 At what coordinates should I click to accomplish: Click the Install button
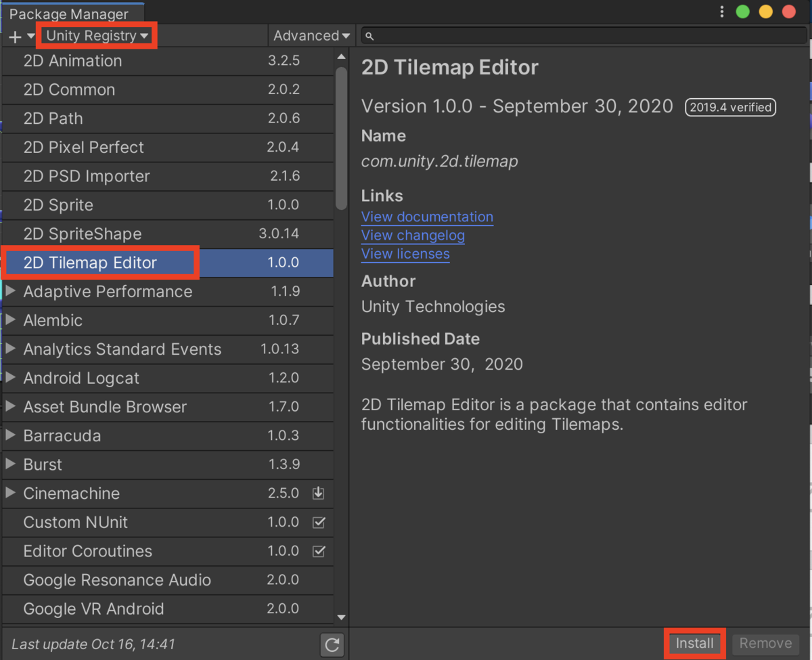(x=695, y=643)
